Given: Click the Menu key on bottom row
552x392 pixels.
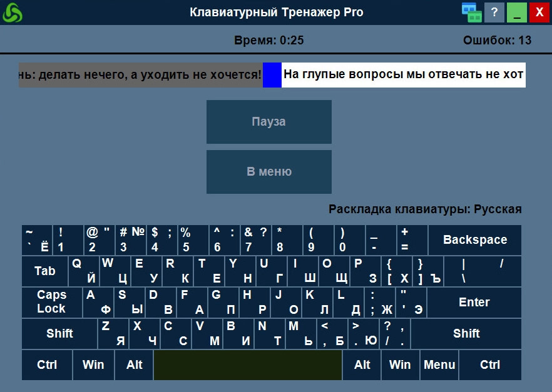Looking at the screenshot, I should [439, 364].
